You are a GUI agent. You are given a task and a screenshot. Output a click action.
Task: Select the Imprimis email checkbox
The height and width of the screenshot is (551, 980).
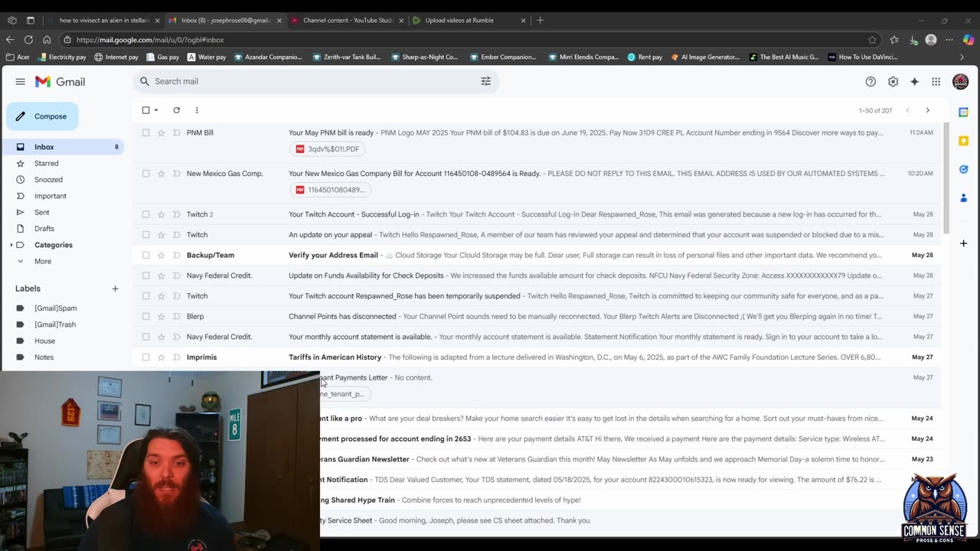tap(145, 357)
